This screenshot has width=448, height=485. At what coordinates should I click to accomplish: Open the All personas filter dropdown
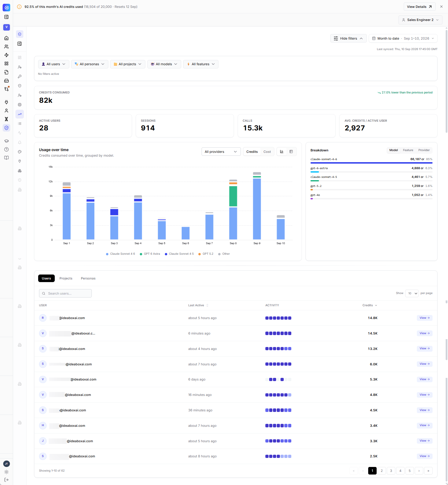pos(90,64)
